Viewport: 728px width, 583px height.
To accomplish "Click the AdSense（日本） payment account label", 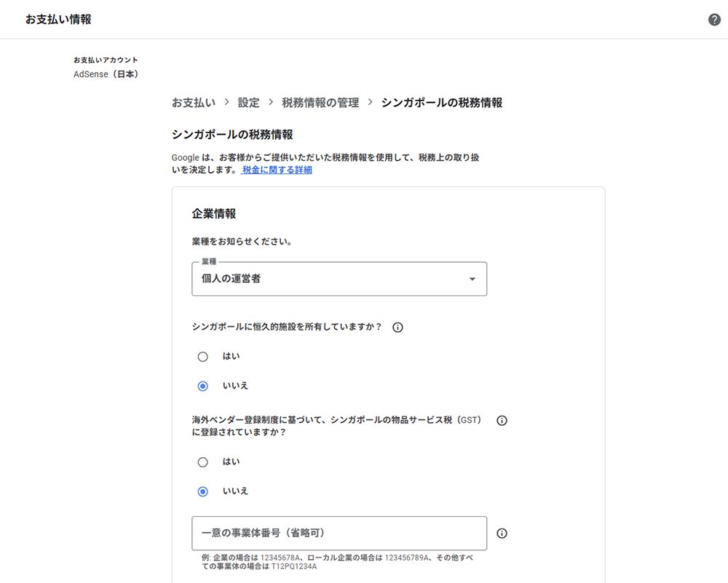I will tap(106, 74).
